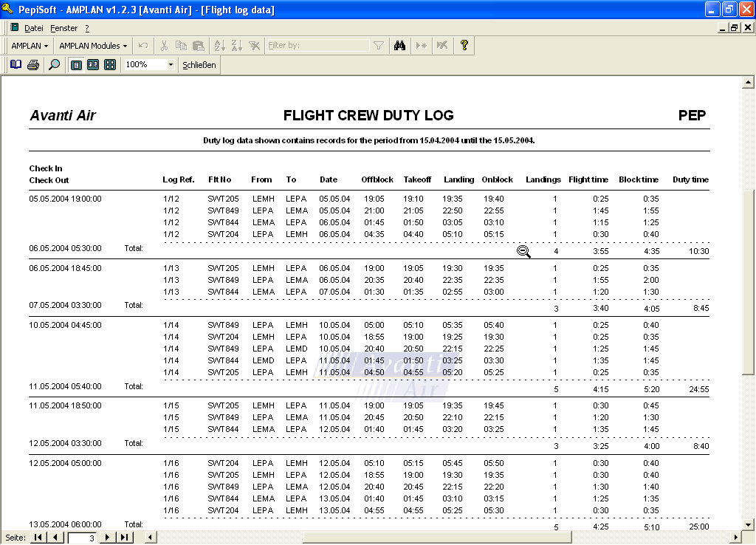Click the page number input field
The height and width of the screenshot is (545, 756).
pos(82,538)
